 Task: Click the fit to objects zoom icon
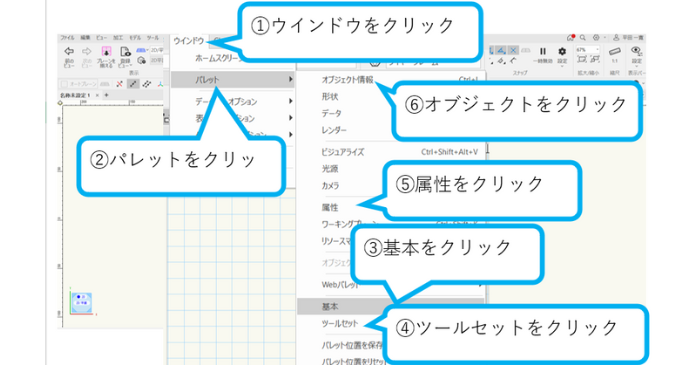tap(595, 59)
